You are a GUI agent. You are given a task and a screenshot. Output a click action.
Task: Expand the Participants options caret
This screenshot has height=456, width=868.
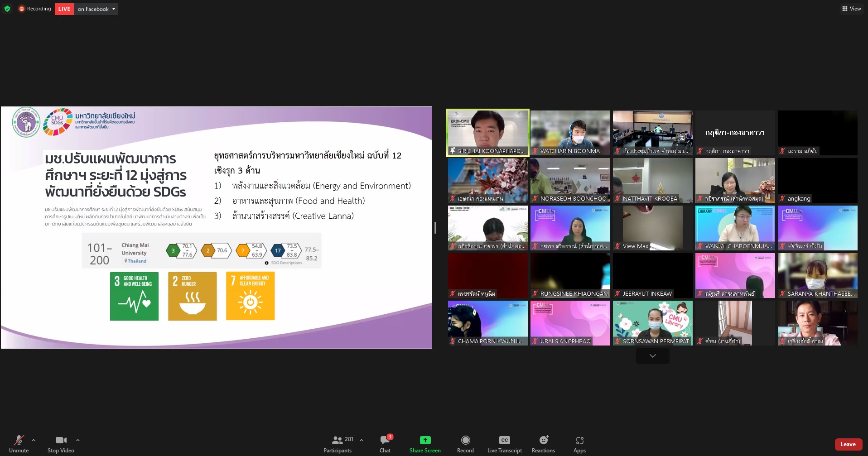[362, 440]
